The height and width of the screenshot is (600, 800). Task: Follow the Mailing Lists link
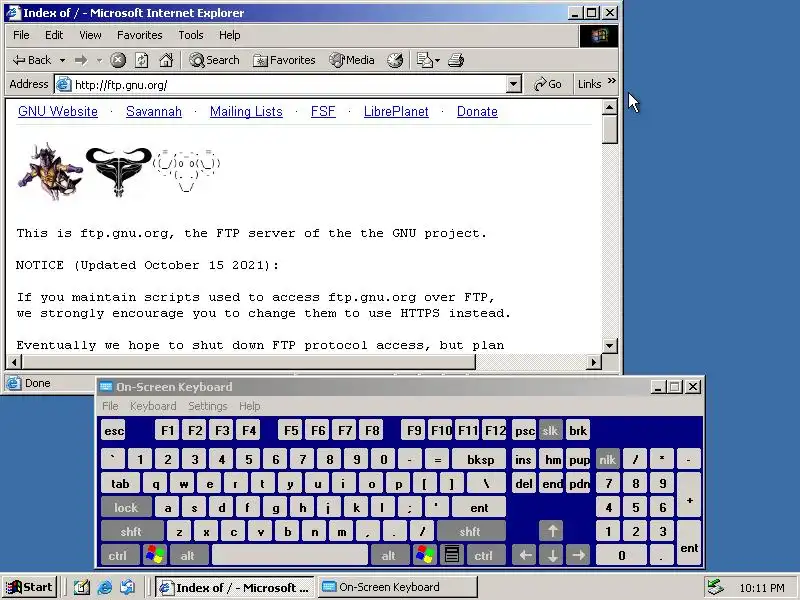coord(246,112)
